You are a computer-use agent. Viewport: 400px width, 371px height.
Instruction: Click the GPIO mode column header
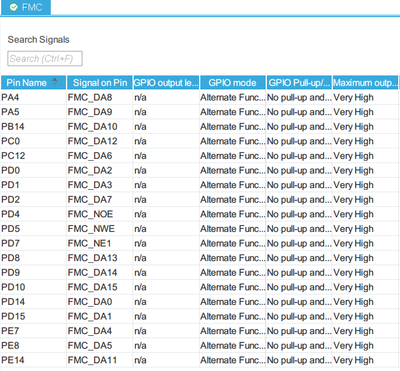pyautogui.click(x=232, y=83)
